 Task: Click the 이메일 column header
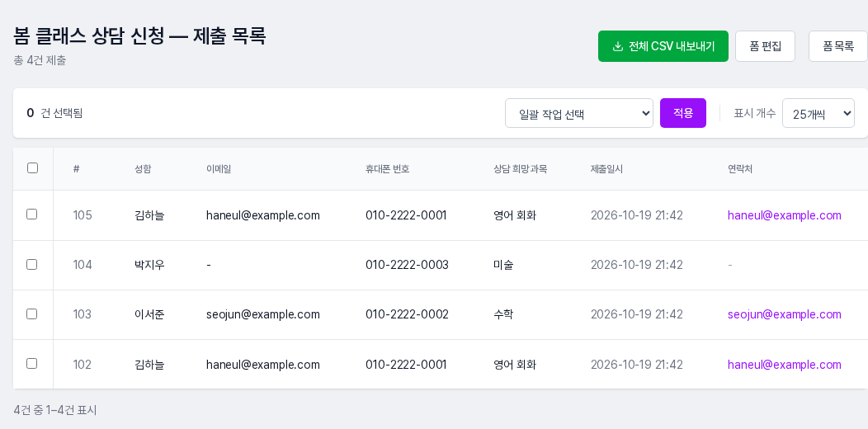tap(219, 169)
